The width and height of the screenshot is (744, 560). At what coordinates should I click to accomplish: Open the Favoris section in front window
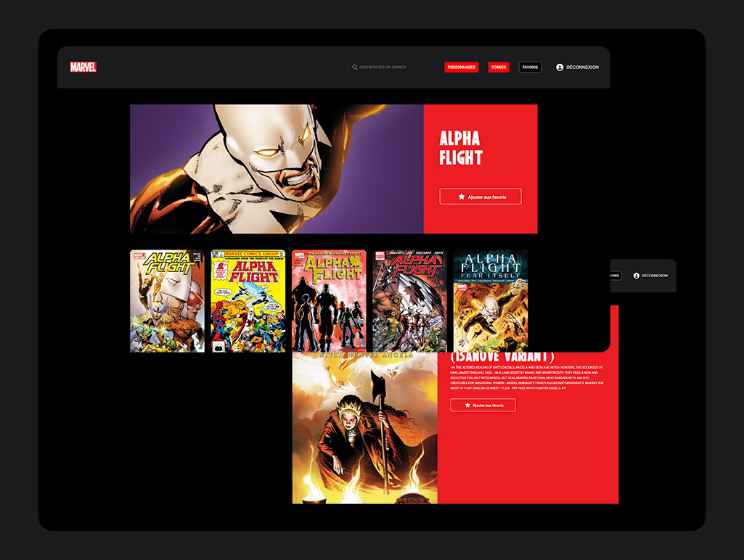[x=530, y=67]
